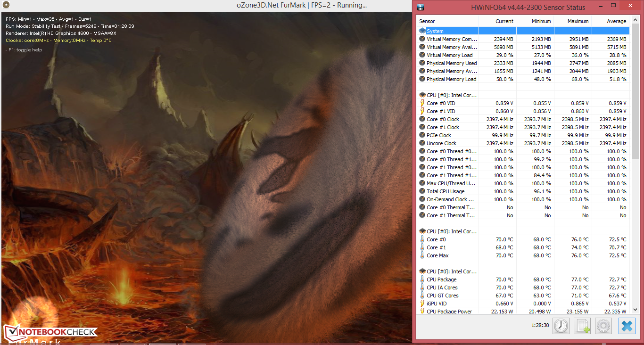The width and height of the screenshot is (644, 345).
Task: Click the thermometer icon beside Core Max
Action: 422,255
